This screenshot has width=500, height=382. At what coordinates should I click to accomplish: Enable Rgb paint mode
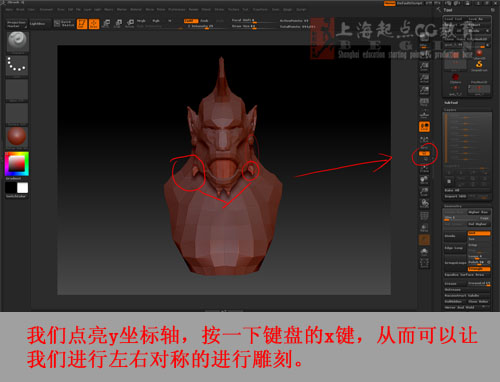(156, 21)
